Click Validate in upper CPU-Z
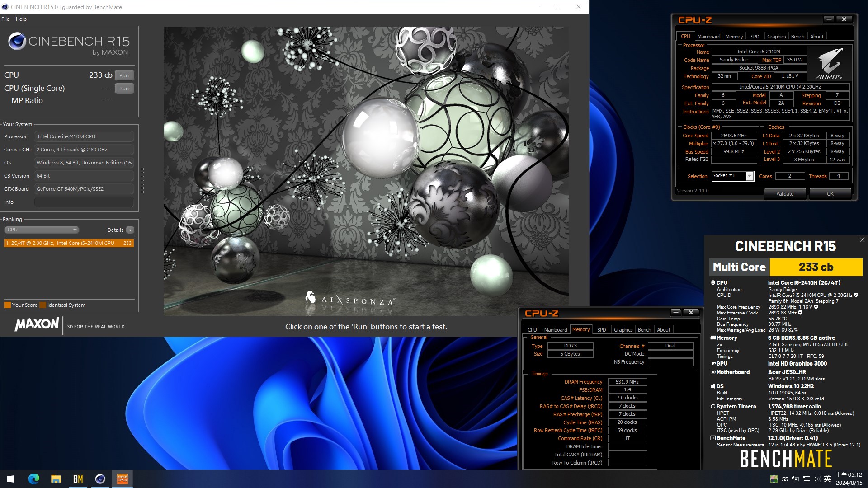 (x=785, y=194)
